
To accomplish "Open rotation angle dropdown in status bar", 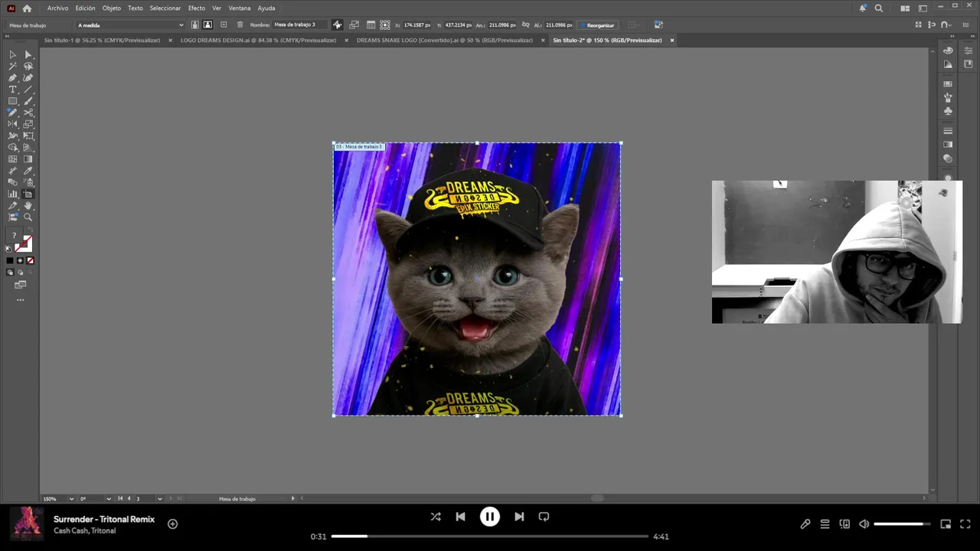I will [108, 499].
